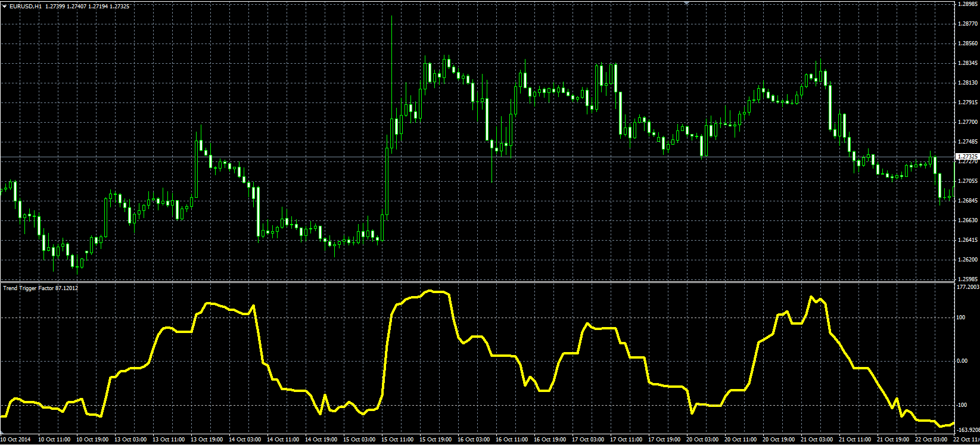Click the 1.28345 price axis label
Viewport: 980px width, 445px height.
(968, 63)
